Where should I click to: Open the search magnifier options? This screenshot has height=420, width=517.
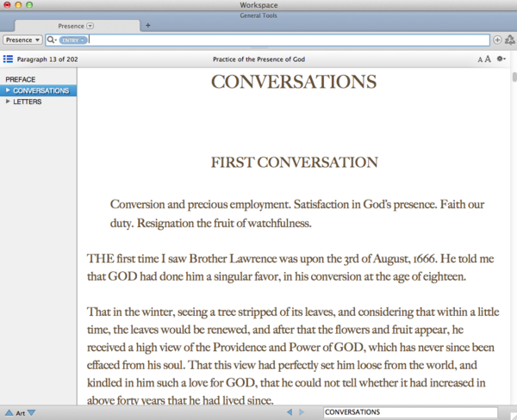pos(52,40)
